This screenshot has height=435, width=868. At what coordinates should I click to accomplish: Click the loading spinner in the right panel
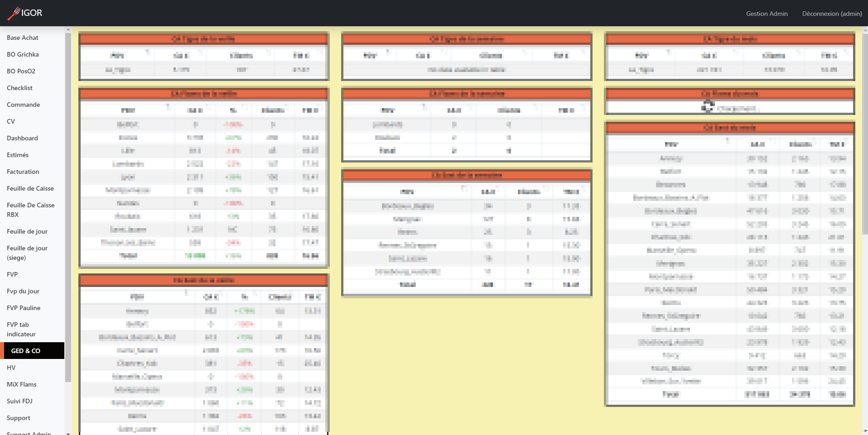707,107
